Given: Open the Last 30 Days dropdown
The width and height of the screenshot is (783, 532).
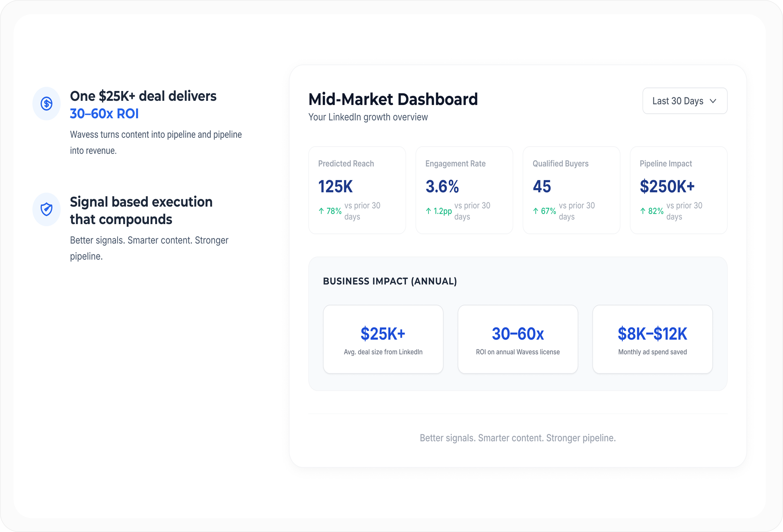Looking at the screenshot, I should [685, 101].
